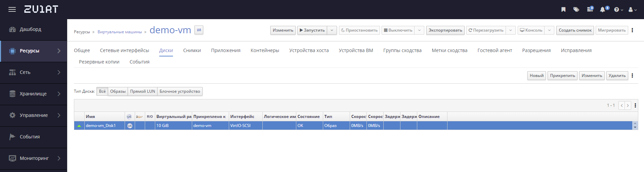This screenshot has height=172, width=644.
Task: Switch to the События tab
Action: point(139,62)
